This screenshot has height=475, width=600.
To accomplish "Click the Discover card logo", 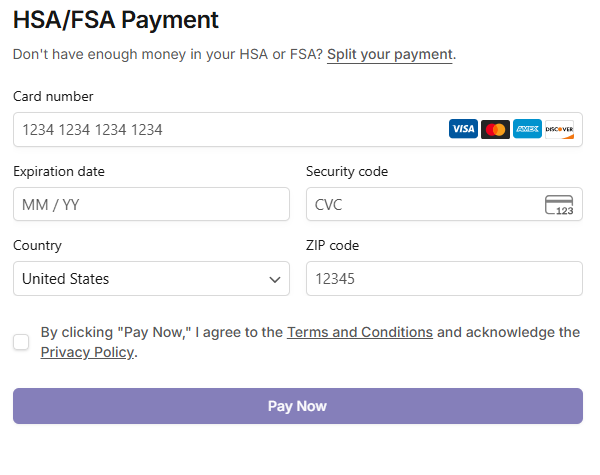I will [559, 129].
